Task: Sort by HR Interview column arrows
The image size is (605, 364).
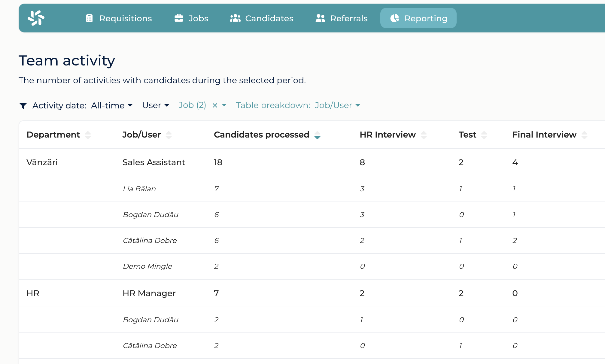Action: [x=424, y=135]
